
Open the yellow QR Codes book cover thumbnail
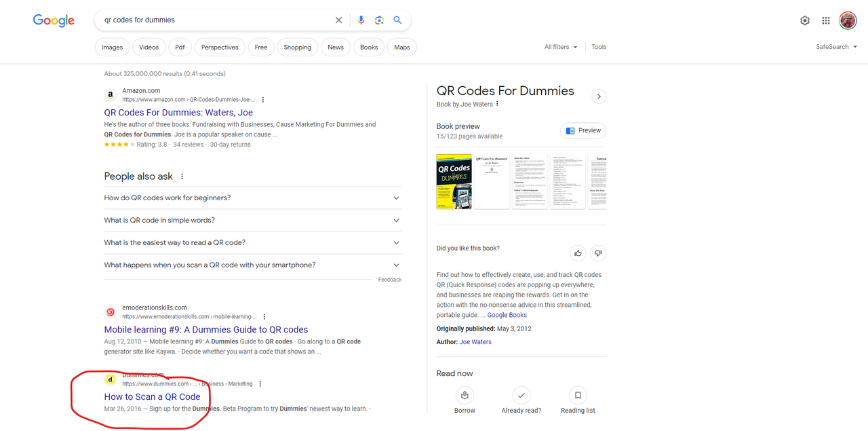(x=454, y=181)
